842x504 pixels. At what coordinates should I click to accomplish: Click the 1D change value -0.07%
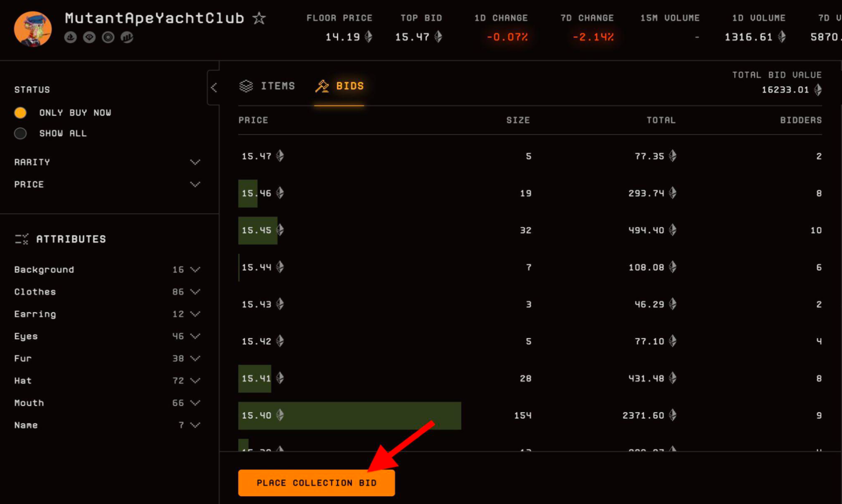507,37
